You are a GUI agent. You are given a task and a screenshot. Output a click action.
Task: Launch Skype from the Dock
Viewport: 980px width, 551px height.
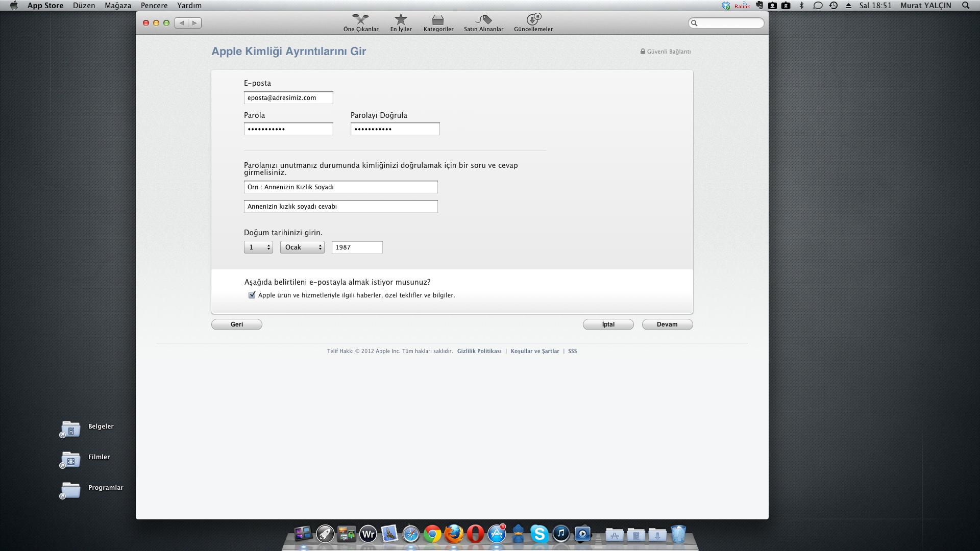tap(539, 534)
